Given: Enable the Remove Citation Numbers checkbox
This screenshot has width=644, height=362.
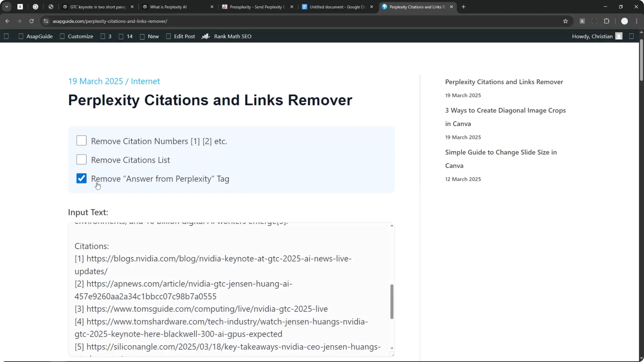Looking at the screenshot, I should pyautogui.click(x=81, y=140).
